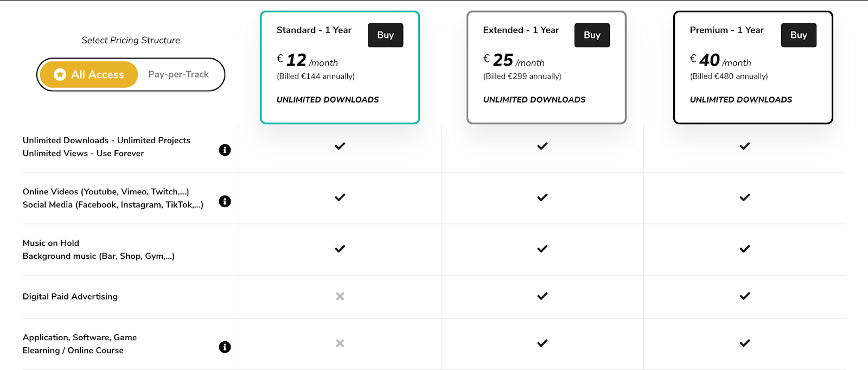
Task: Click Premium checkmark for Online Videos row
Action: click(x=745, y=197)
